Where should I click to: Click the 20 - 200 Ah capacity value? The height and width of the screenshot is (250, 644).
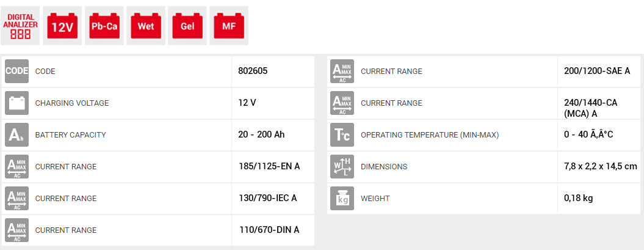[x=261, y=134]
